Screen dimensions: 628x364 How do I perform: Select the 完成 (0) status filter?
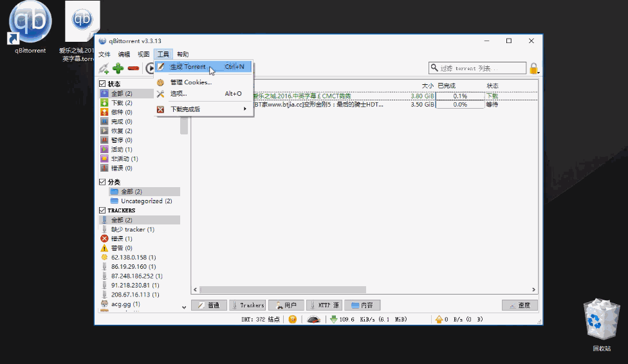(x=122, y=122)
